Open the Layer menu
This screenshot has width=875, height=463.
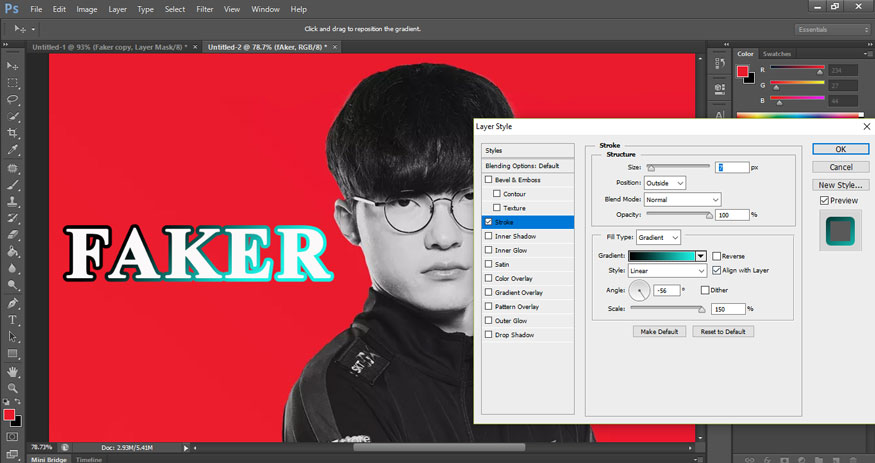point(117,9)
